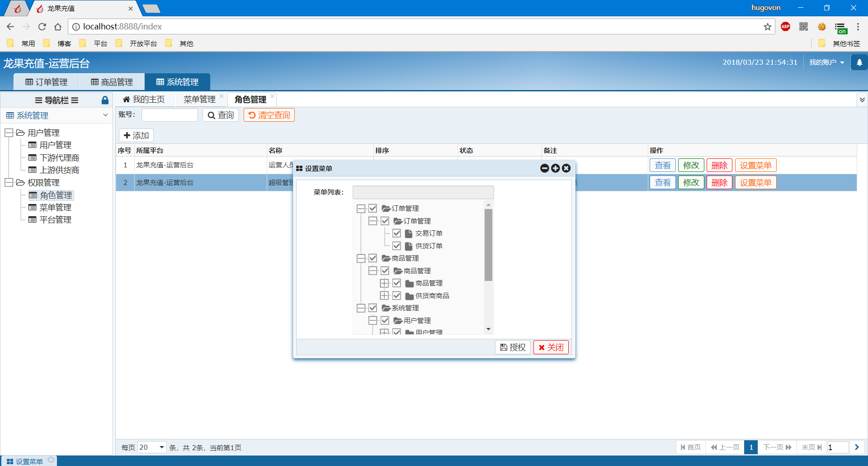This screenshot has width=868, height=466.
Task: Click the lock icon beside 导航栏
Action: pos(105,100)
